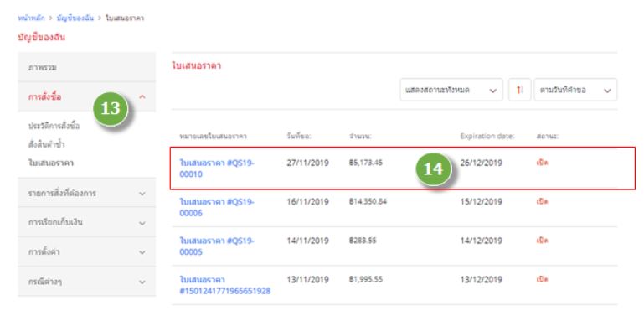
Task: Select ใบเสนอราคา in the sidebar submenu
Action: (51, 163)
